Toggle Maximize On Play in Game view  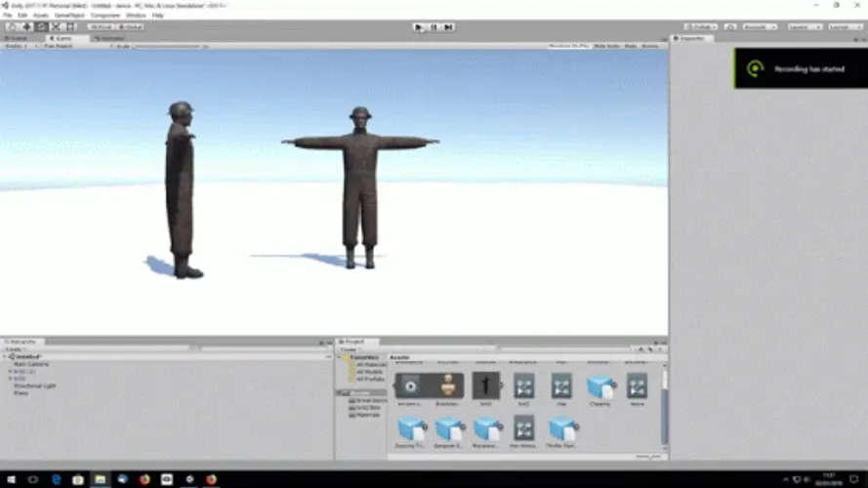tap(568, 46)
